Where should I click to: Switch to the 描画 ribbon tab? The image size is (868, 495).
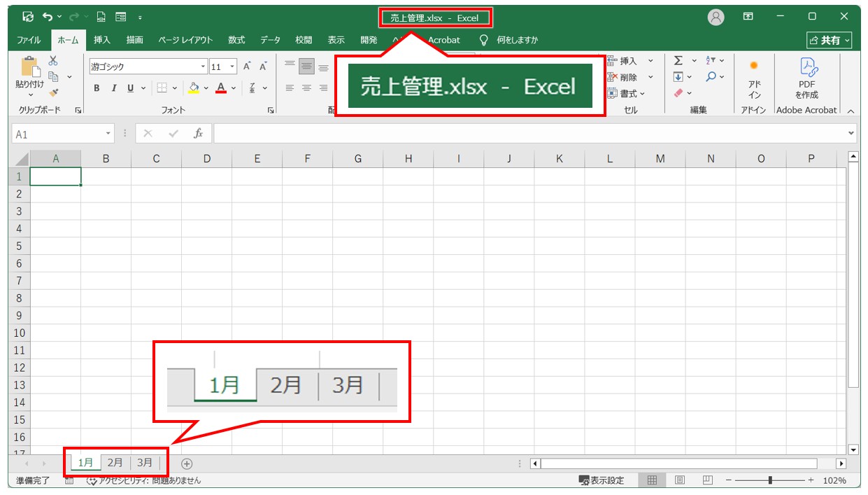point(135,40)
